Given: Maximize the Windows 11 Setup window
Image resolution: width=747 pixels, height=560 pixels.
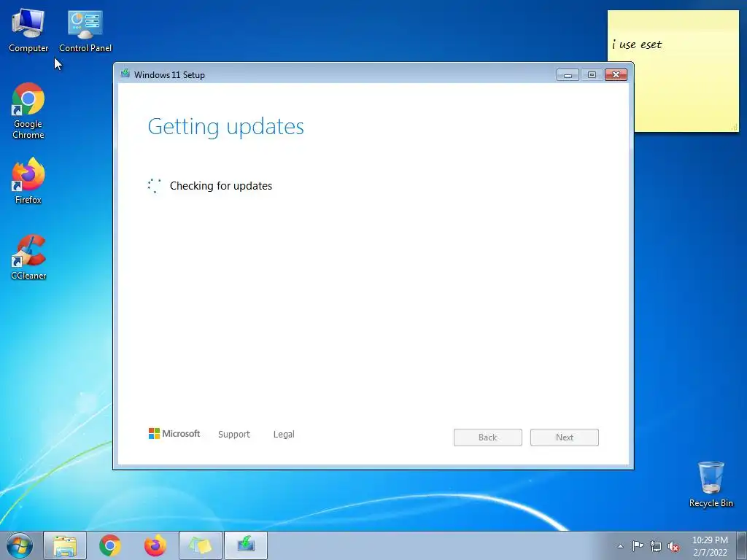Looking at the screenshot, I should click(x=592, y=75).
